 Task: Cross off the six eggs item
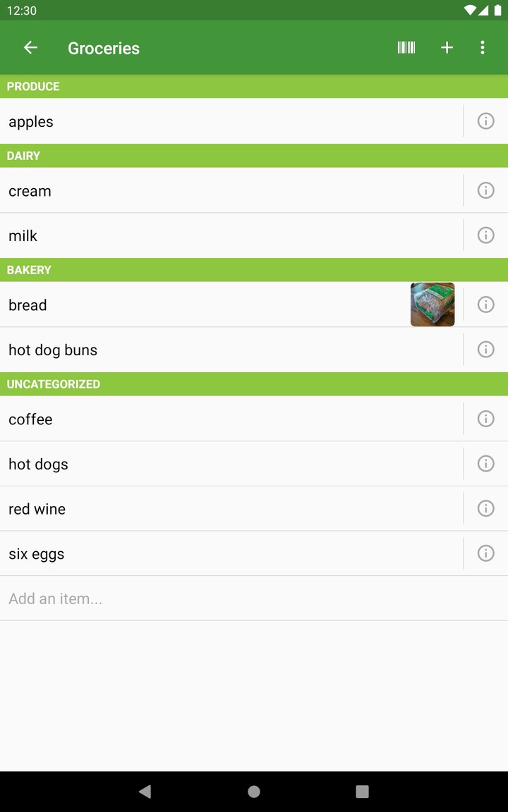point(212,554)
